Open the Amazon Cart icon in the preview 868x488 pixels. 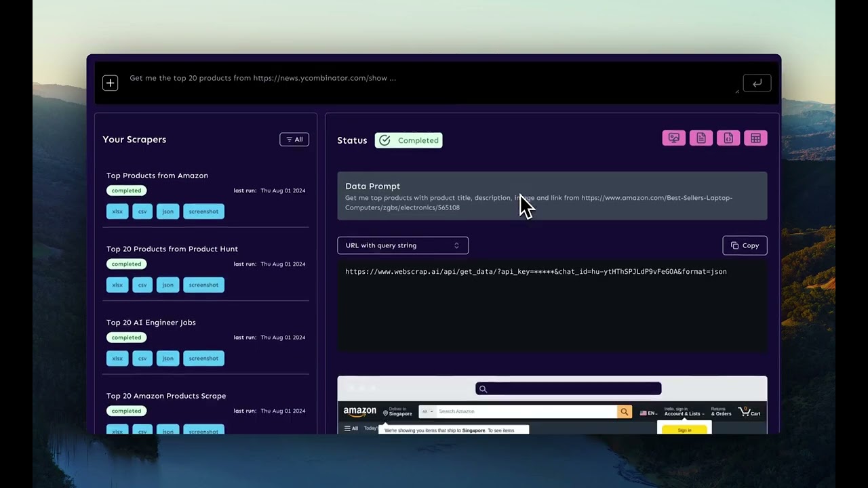coord(749,411)
